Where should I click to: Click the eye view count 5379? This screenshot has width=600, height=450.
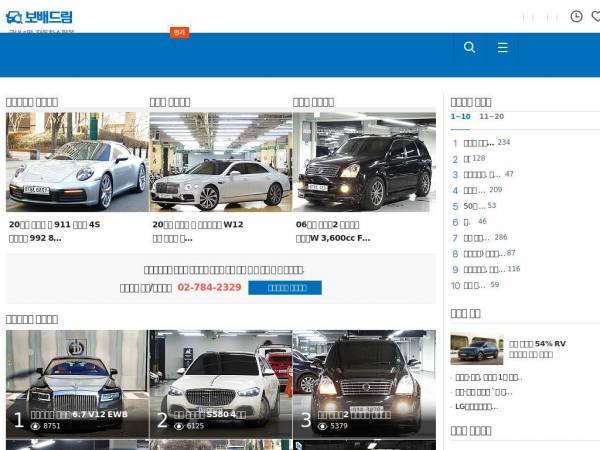point(333,426)
